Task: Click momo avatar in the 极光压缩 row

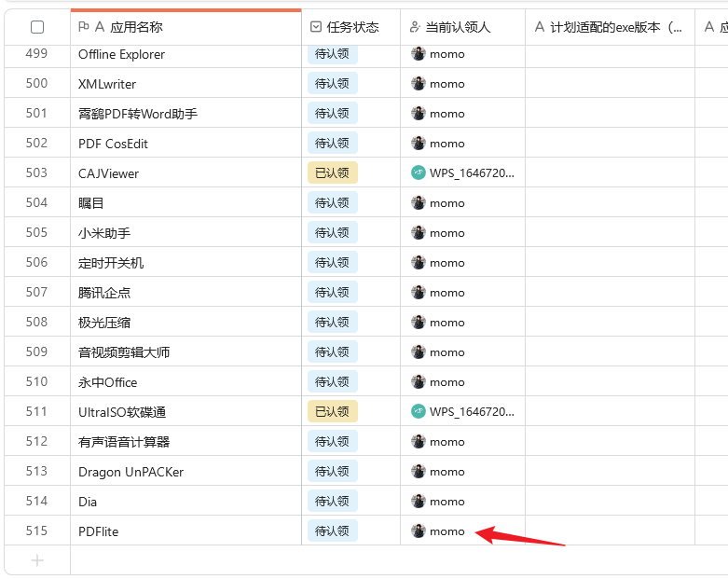Action: coord(419,323)
